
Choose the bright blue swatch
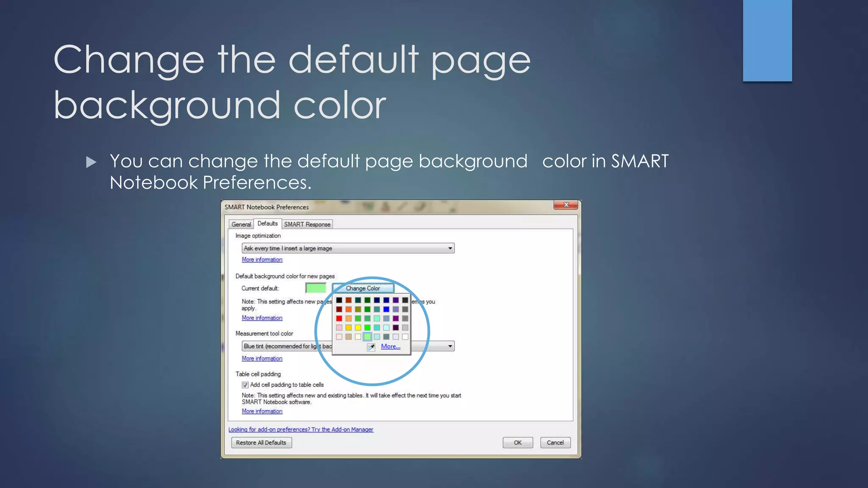[386, 309]
